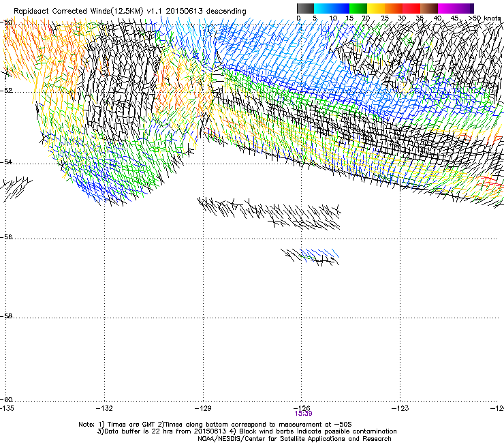This screenshot has width=504, height=443.
Task: Click the -60 latitude axis label
Action: pos(6,399)
